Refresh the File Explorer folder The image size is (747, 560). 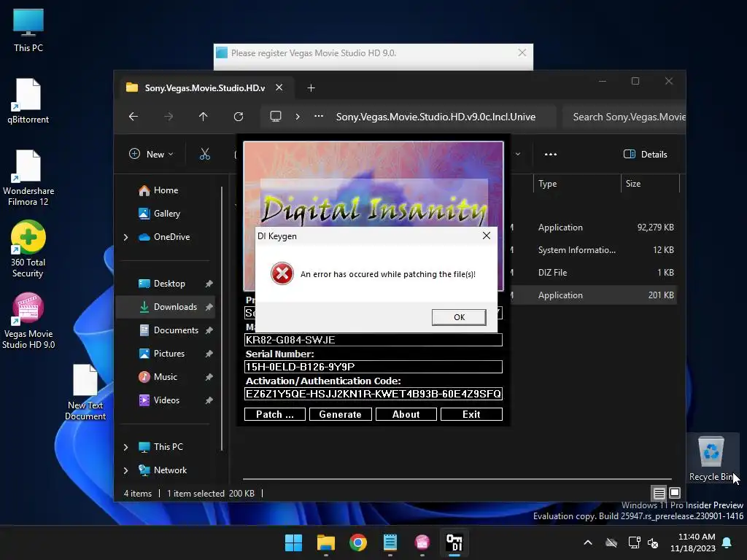239,117
